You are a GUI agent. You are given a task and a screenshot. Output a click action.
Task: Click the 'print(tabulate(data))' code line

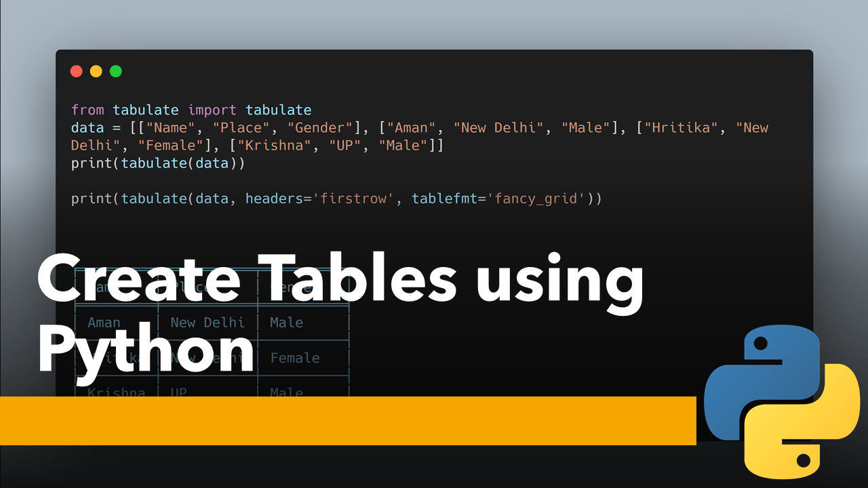click(158, 163)
